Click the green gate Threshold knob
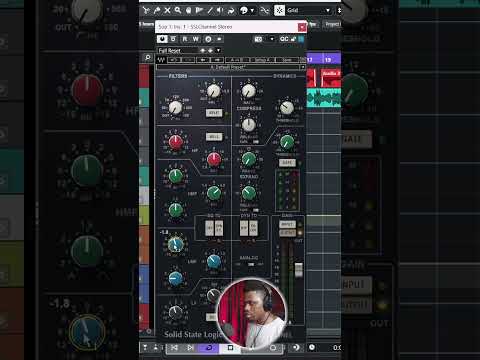This screenshot has height=360, width=480. pos(287,142)
